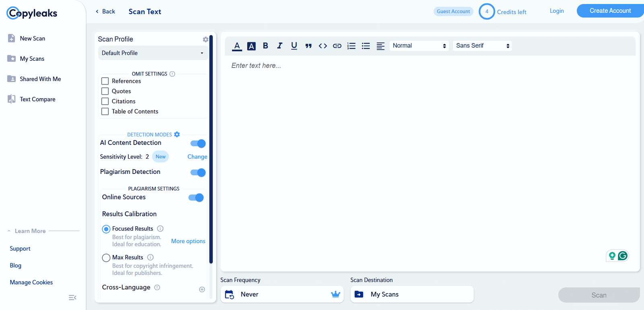Insert a numbered list
The width and height of the screenshot is (644, 310).
pyautogui.click(x=351, y=46)
